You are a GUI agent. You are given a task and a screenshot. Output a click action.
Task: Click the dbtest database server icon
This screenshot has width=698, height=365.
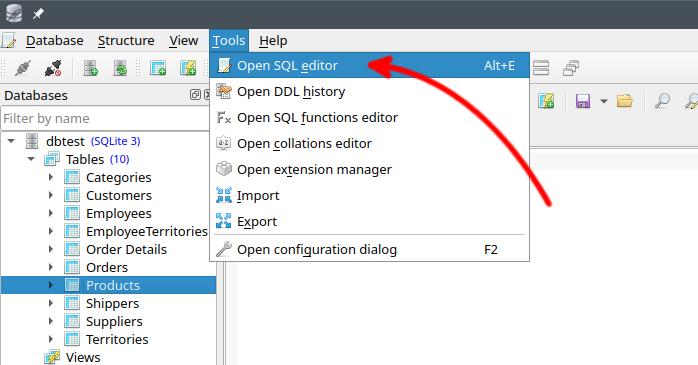point(32,141)
